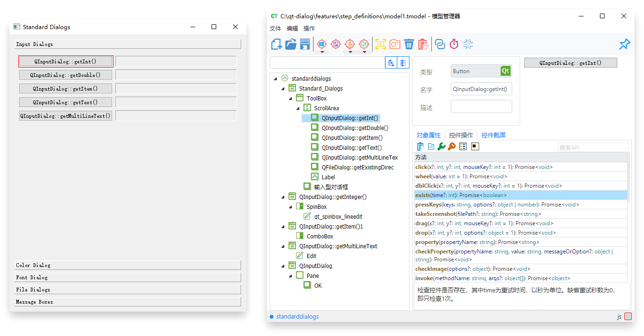Viewport: 644px width, 336px height.
Task: Open the Message Boxes section in Standard Dialogs
Action: [x=128, y=302]
